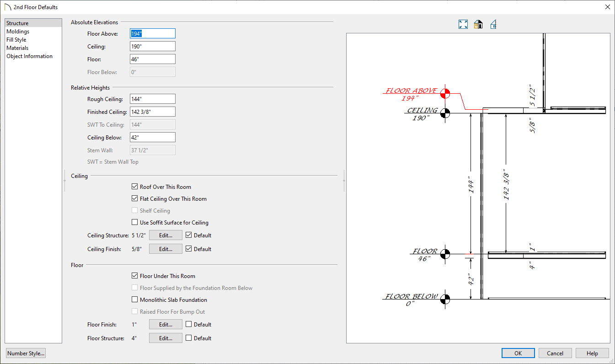Enable Default for Floor Finish
Screen dimensions: 615x364
tap(189, 324)
